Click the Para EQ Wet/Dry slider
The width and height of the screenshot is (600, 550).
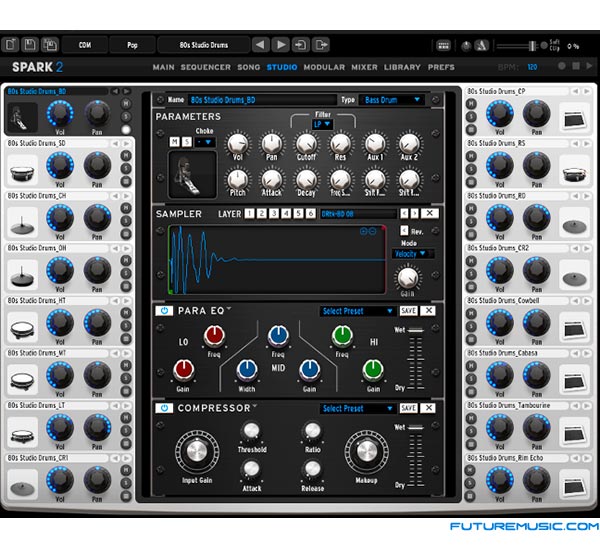(x=415, y=359)
